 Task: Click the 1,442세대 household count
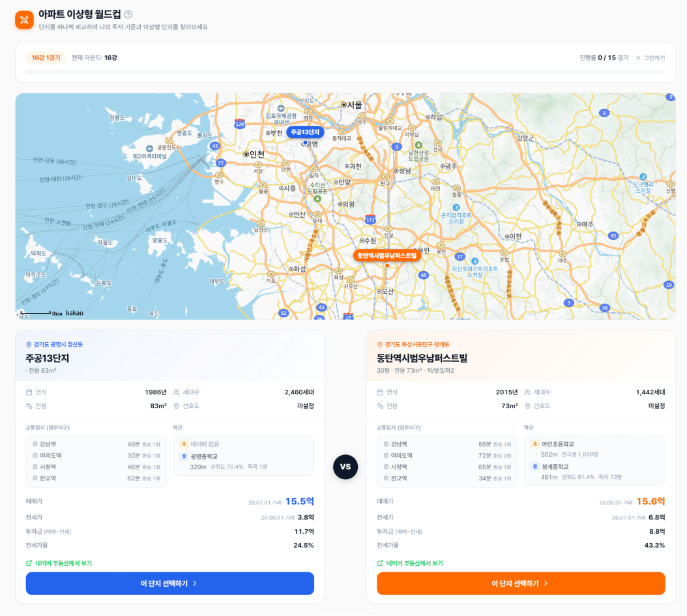[650, 392]
